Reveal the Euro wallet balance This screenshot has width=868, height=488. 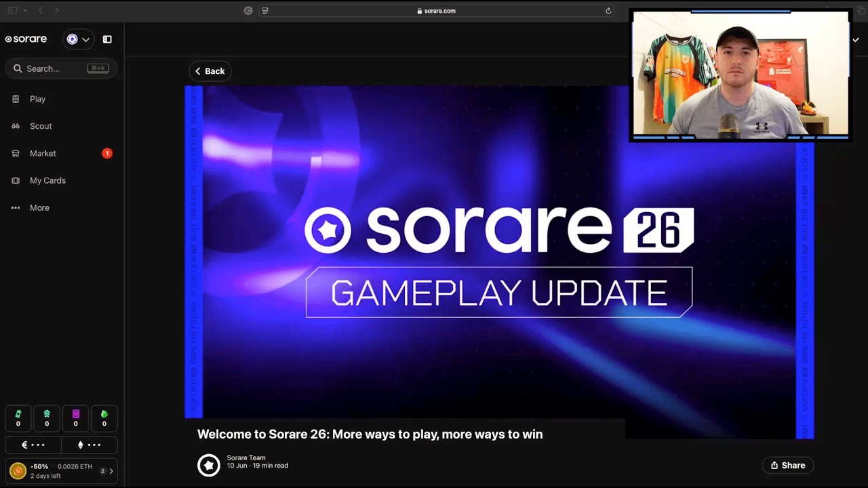pos(33,445)
